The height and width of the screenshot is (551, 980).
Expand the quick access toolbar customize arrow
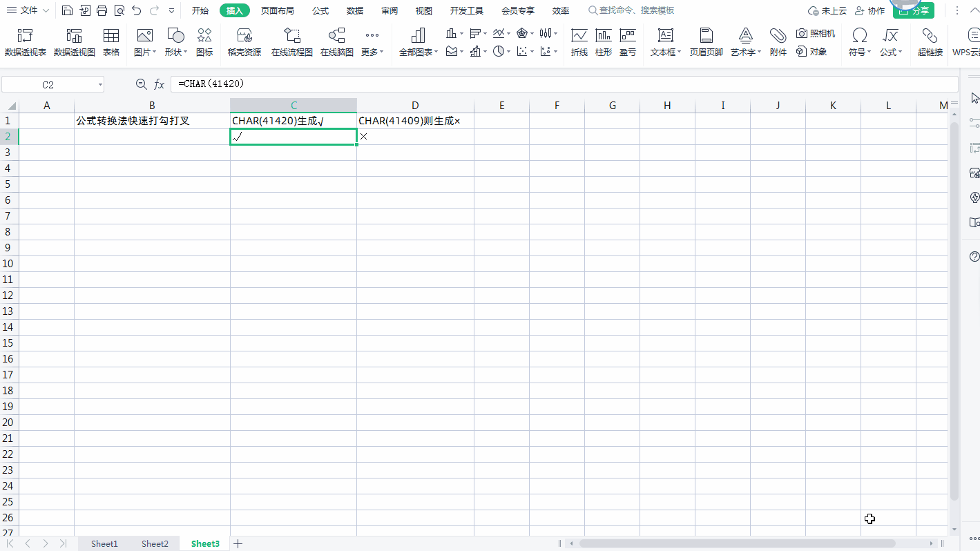[172, 10]
